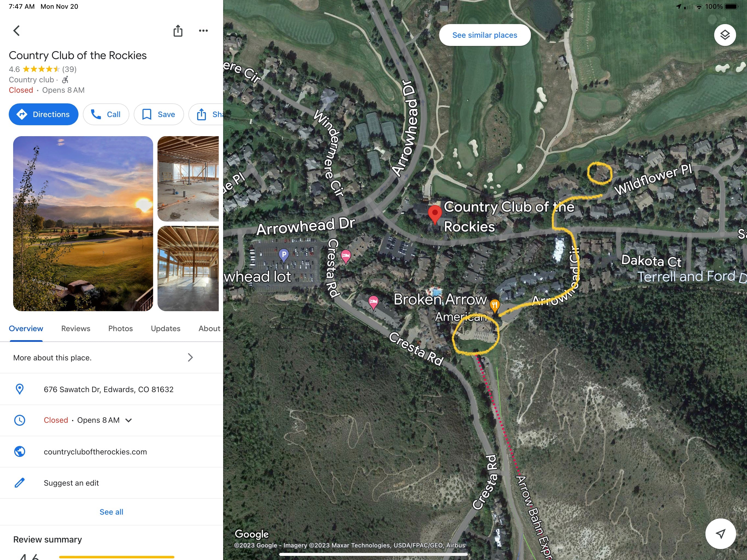Switch to the Photos tab
747x560 pixels.
(121, 329)
